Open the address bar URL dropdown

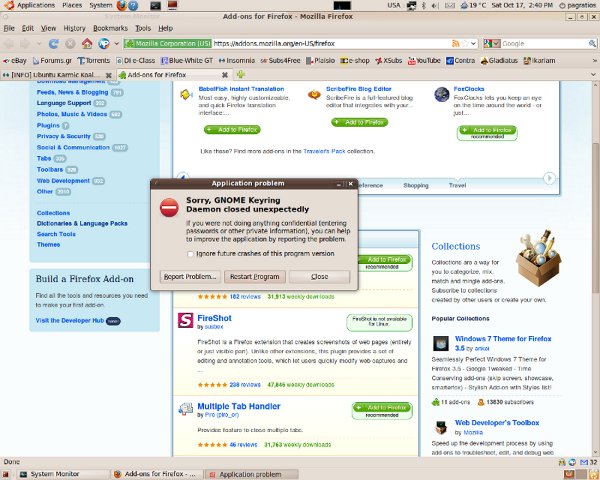[x=474, y=43]
